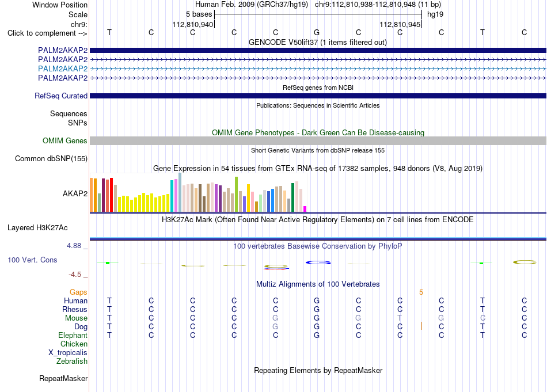
Task: Click the Scale label
Action: (78, 14)
